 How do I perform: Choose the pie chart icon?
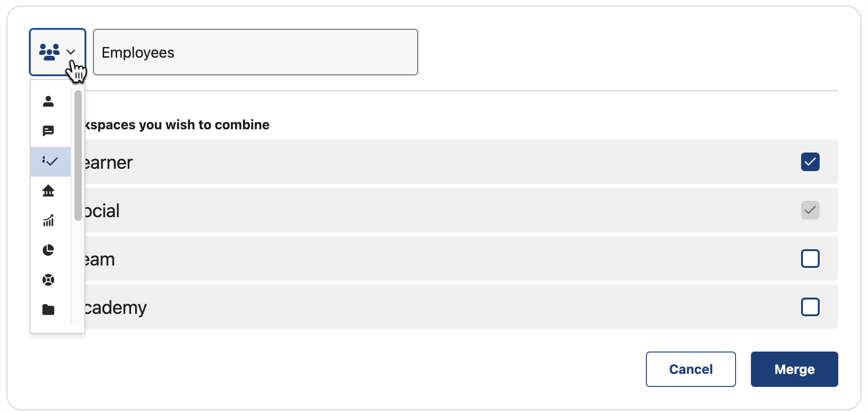point(48,251)
